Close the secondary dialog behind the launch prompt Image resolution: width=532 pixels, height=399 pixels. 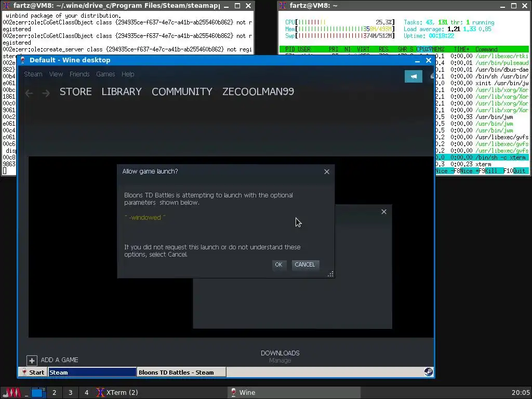coord(384,212)
